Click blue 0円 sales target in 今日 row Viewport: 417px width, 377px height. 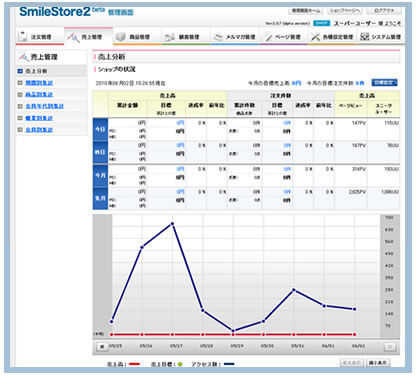(x=180, y=123)
